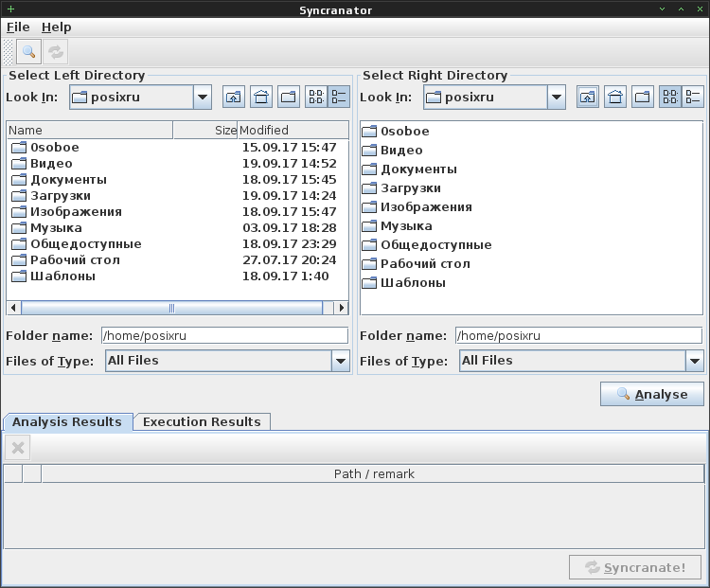Go up one level in right directory
Viewport: 710px width, 588px height.
pyautogui.click(x=588, y=97)
